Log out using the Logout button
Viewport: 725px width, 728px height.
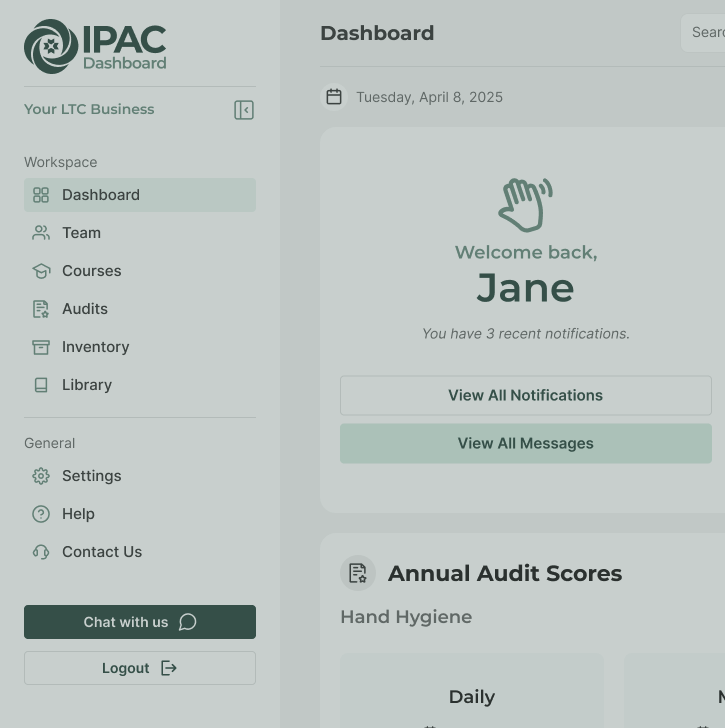140,668
